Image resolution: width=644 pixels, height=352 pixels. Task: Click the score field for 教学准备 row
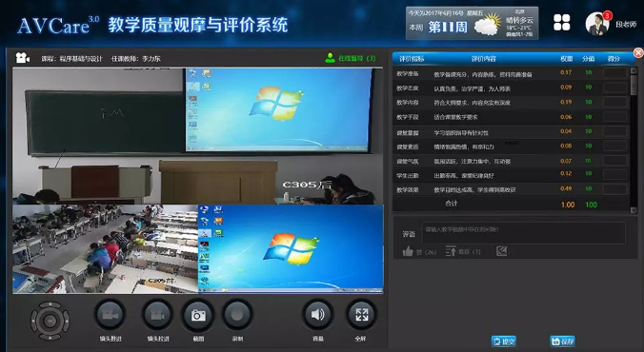pyautogui.click(x=614, y=73)
